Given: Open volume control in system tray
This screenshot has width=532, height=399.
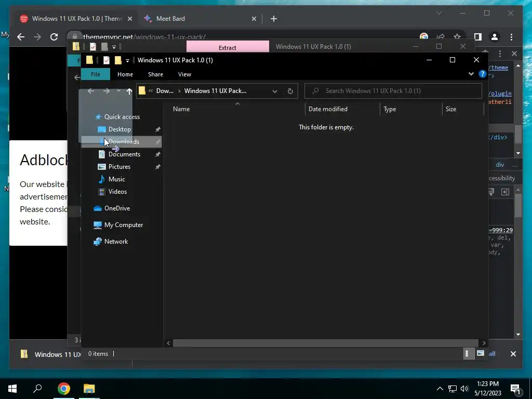Looking at the screenshot, I should point(464,389).
